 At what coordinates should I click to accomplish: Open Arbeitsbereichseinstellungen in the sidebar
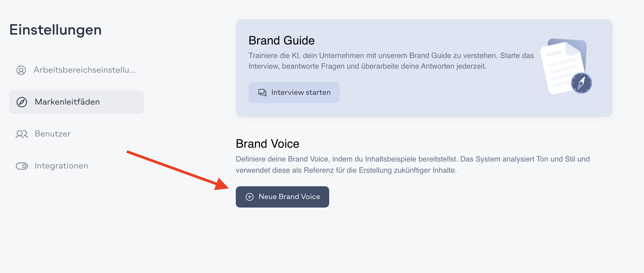pyautogui.click(x=77, y=70)
